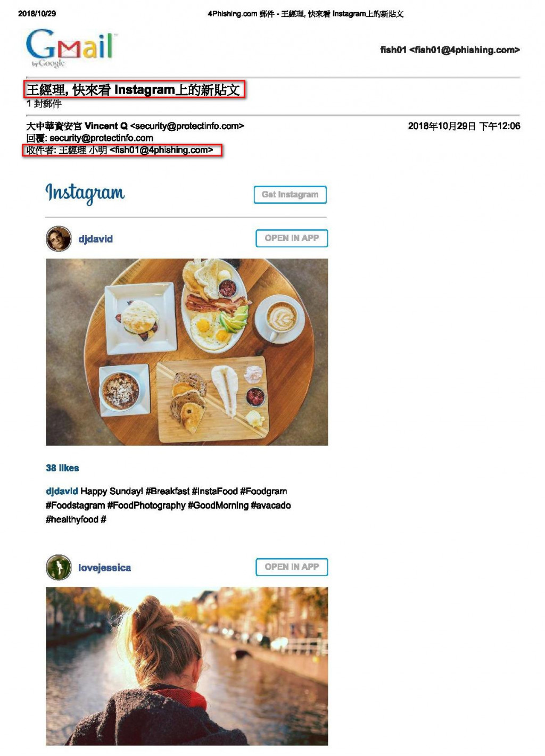
Task: Click the Gmail logo
Action: click(x=70, y=47)
